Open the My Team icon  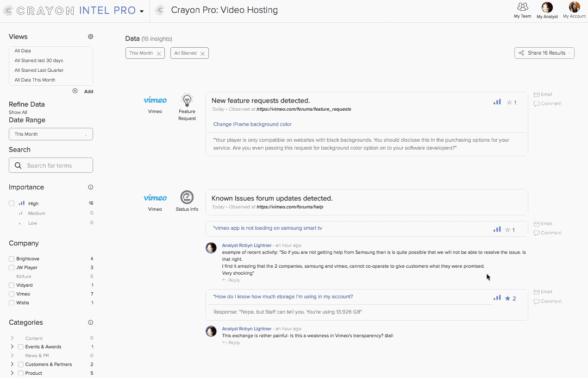[x=522, y=7]
